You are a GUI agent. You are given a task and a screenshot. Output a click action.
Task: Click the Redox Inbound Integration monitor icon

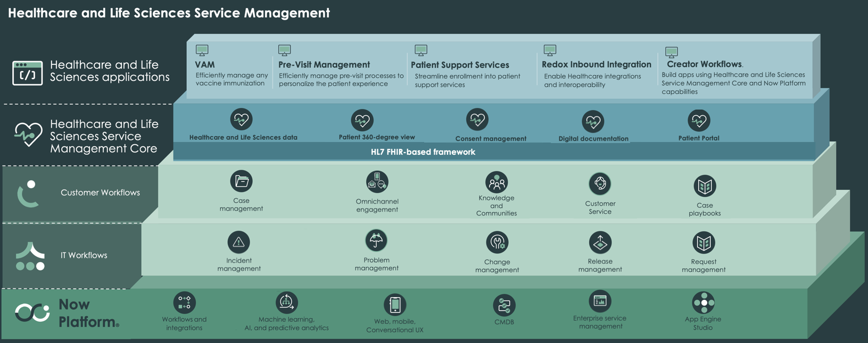click(x=550, y=51)
